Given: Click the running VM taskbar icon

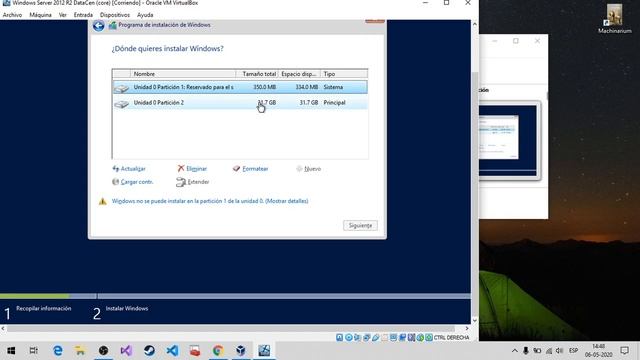Looking at the screenshot, I should coord(264,351).
